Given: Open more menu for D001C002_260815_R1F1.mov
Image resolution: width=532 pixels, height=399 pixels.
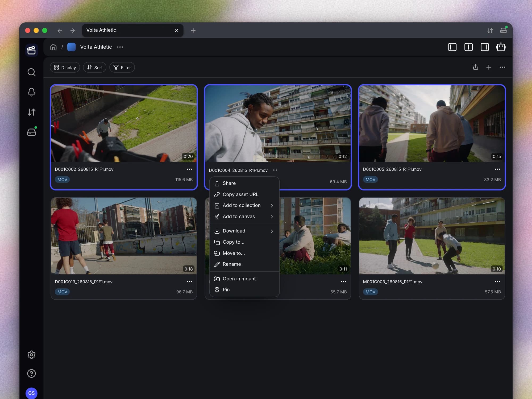Looking at the screenshot, I should click(x=189, y=169).
